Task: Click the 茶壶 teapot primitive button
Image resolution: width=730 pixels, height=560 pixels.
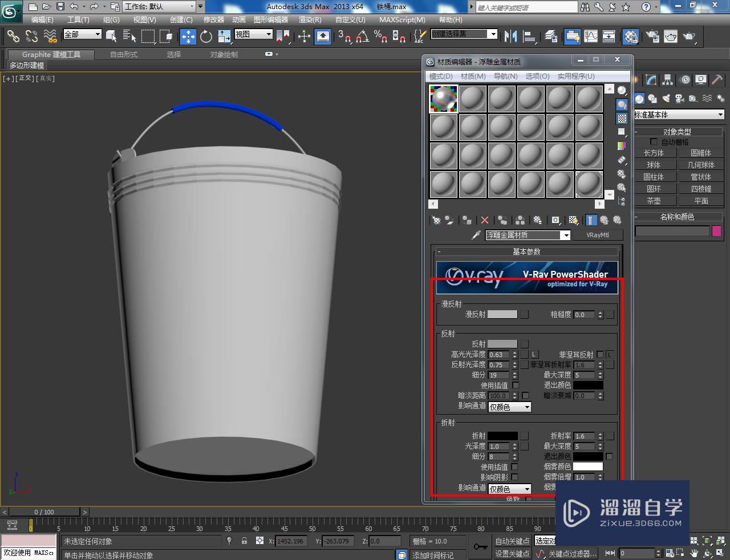Action: click(654, 201)
